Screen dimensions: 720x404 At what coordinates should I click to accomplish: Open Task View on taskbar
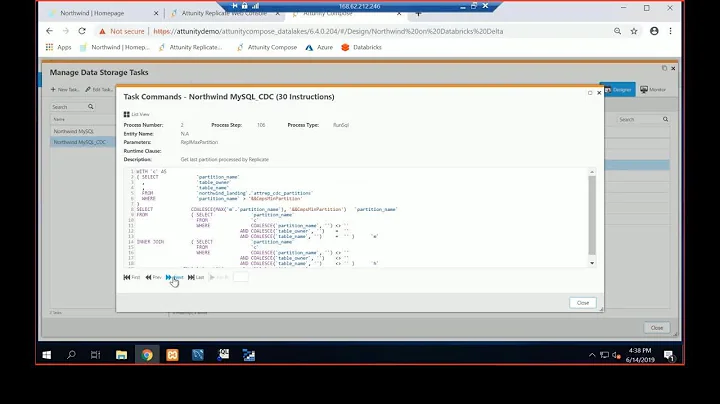pos(96,355)
